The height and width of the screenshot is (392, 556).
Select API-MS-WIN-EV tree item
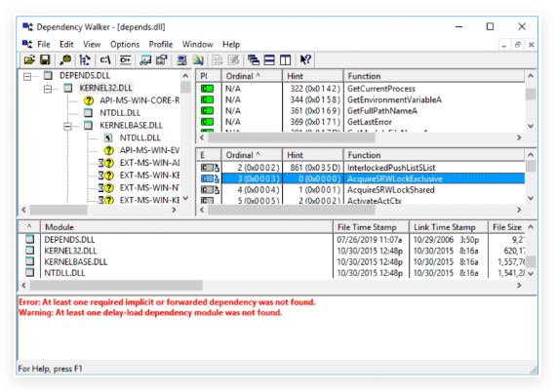[149, 150]
